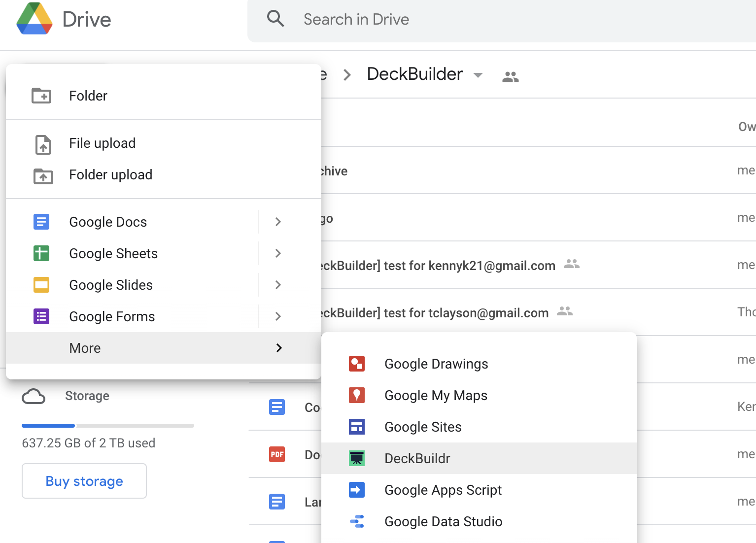Screen dimensions: 756x543
Task: Click the Buy storage button
Action: point(84,481)
